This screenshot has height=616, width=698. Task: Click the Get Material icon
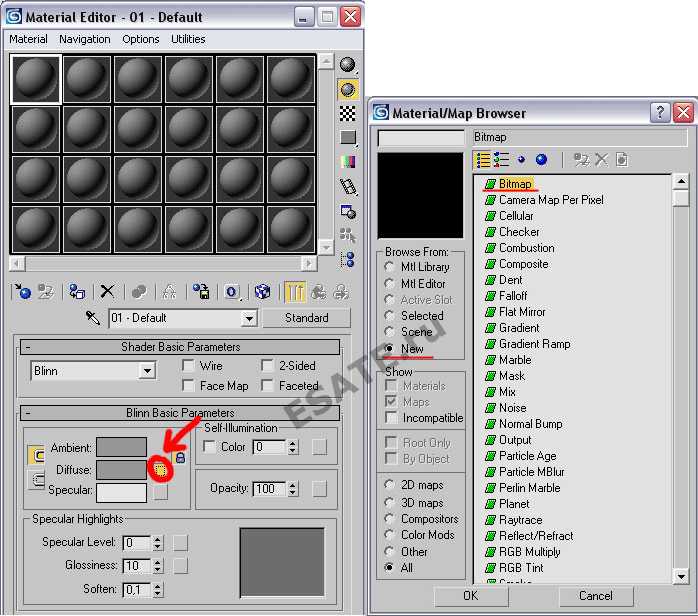[22, 291]
